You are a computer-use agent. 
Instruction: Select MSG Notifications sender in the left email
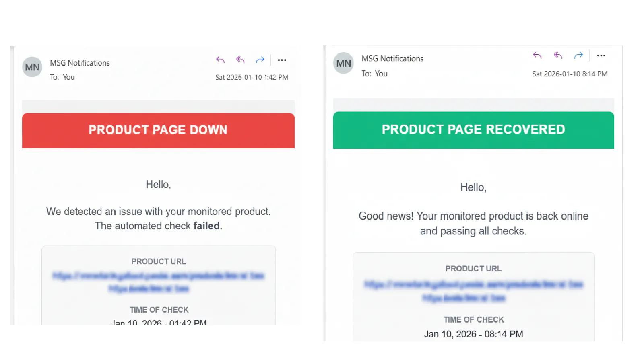80,63
